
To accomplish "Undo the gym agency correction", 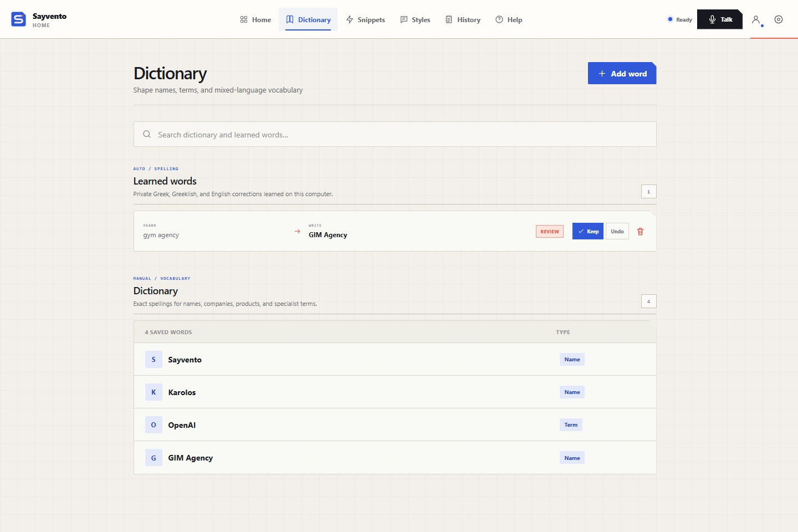I will point(617,232).
